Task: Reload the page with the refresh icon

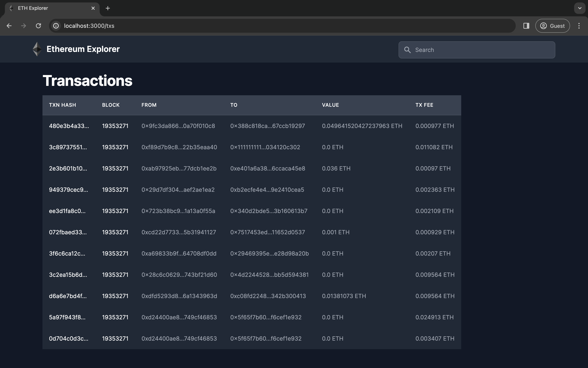Action: [38, 26]
